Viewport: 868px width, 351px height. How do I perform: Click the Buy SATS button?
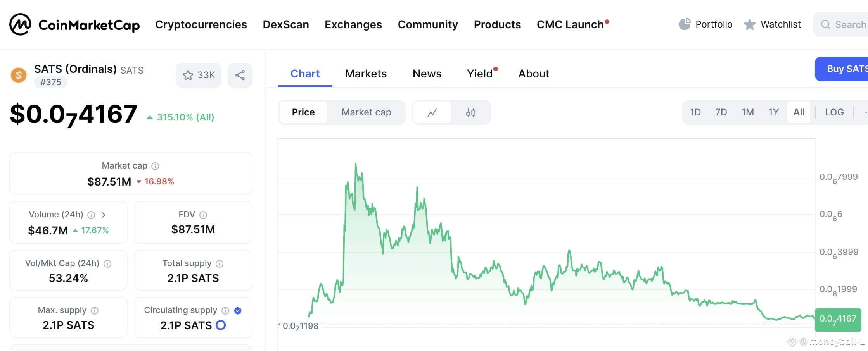(x=841, y=69)
